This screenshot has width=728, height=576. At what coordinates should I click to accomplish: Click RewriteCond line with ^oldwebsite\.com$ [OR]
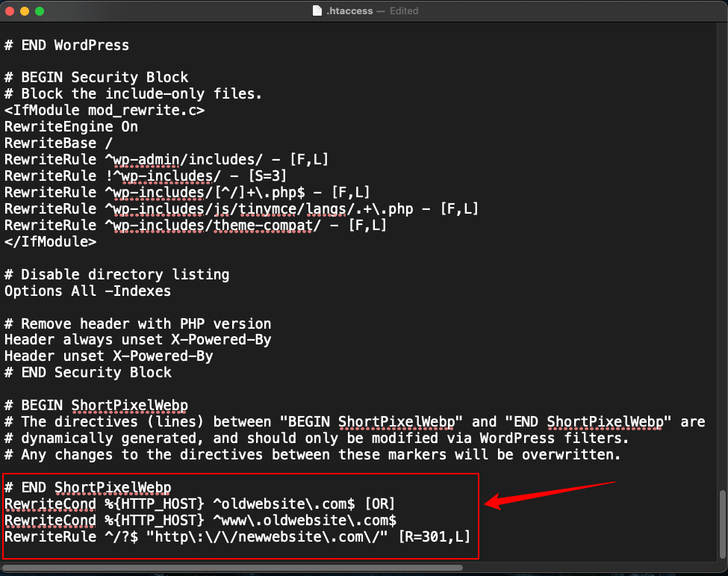[199, 504]
